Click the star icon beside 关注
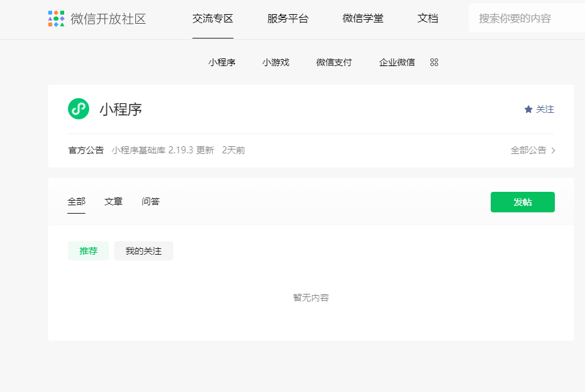The height and width of the screenshot is (392, 585). [x=529, y=109]
